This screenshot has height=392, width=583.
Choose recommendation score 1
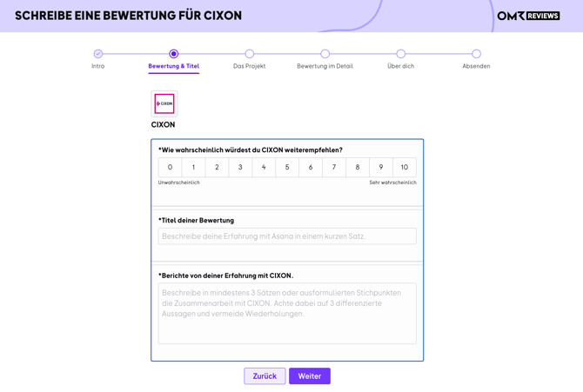pyautogui.click(x=193, y=167)
